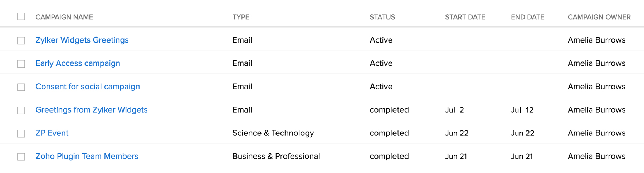Select the ZP Event row checkbox
Screen dimensions: 644x173
(x=21, y=133)
